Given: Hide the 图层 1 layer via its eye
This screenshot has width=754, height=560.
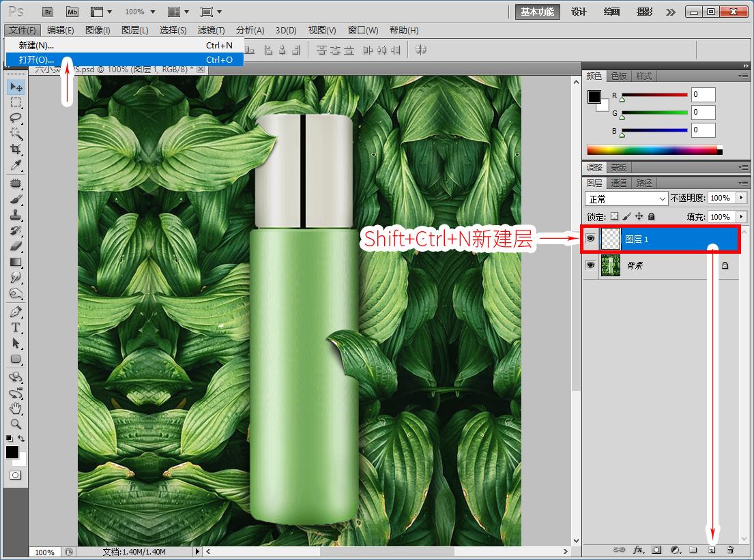Looking at the screenshot, I should tap(590, 239).
